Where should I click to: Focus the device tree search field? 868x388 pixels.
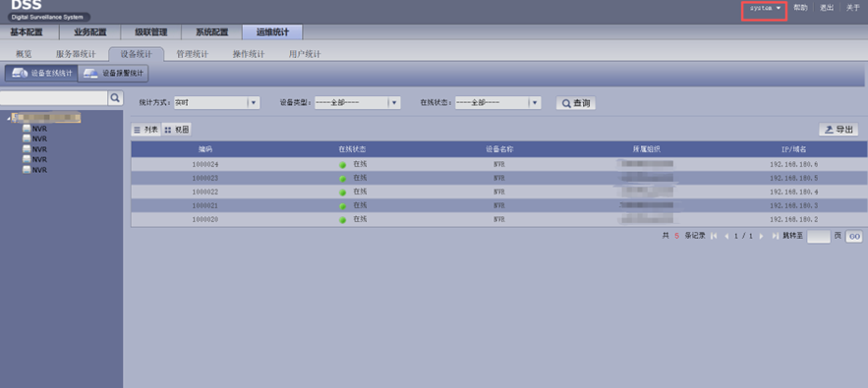54,98
